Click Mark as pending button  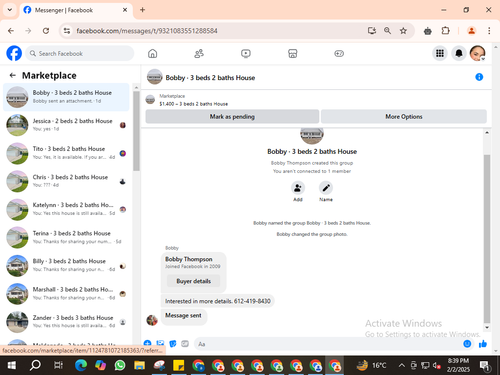(232, 117)
